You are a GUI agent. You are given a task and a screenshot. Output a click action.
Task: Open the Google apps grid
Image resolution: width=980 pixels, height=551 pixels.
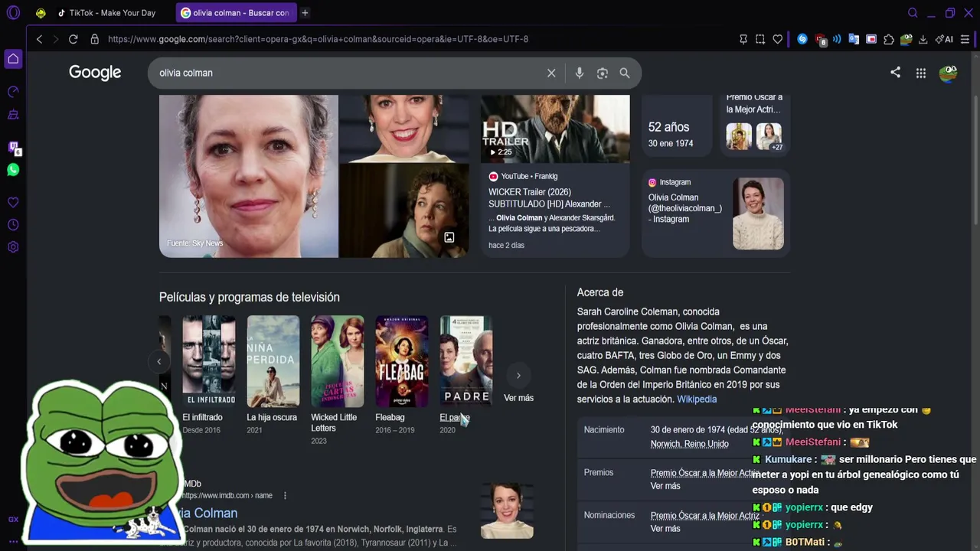pyautogui.click(x=921, y=73)
